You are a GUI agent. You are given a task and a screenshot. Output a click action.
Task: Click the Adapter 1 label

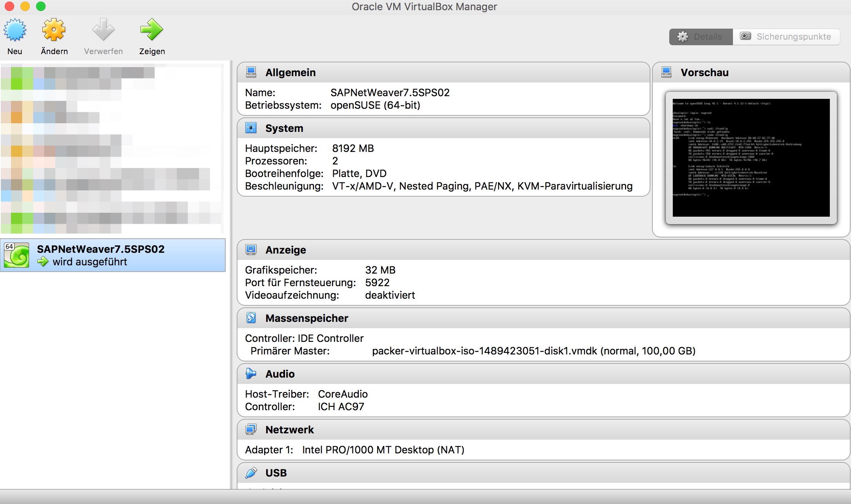click(x=269, y=450)
